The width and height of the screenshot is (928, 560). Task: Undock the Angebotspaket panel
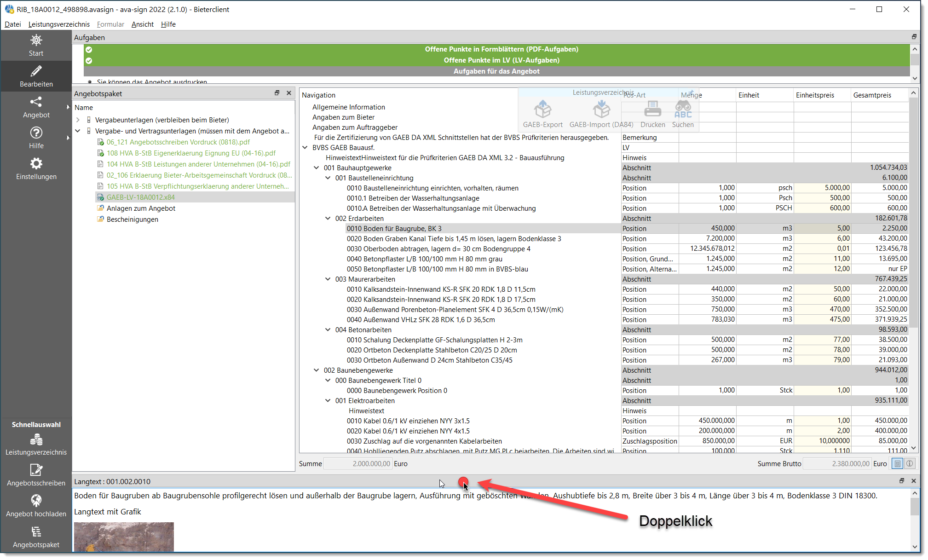[277, 93]
